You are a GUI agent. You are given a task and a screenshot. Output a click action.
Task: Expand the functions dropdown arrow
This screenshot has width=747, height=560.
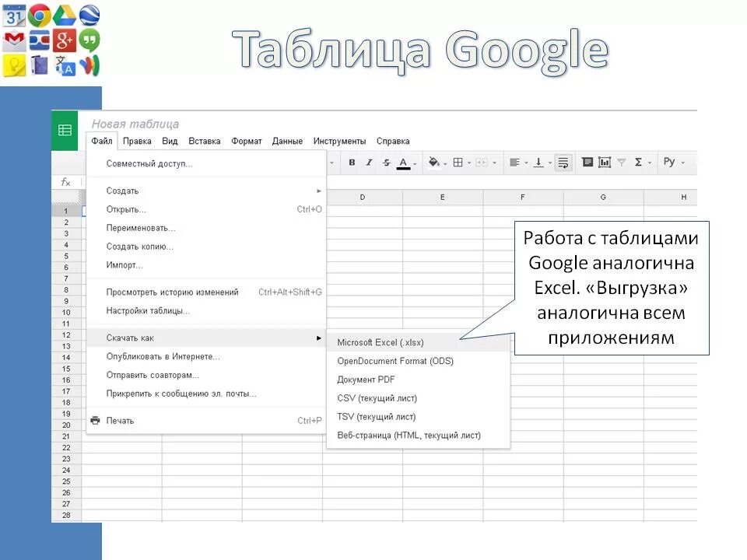649,163
